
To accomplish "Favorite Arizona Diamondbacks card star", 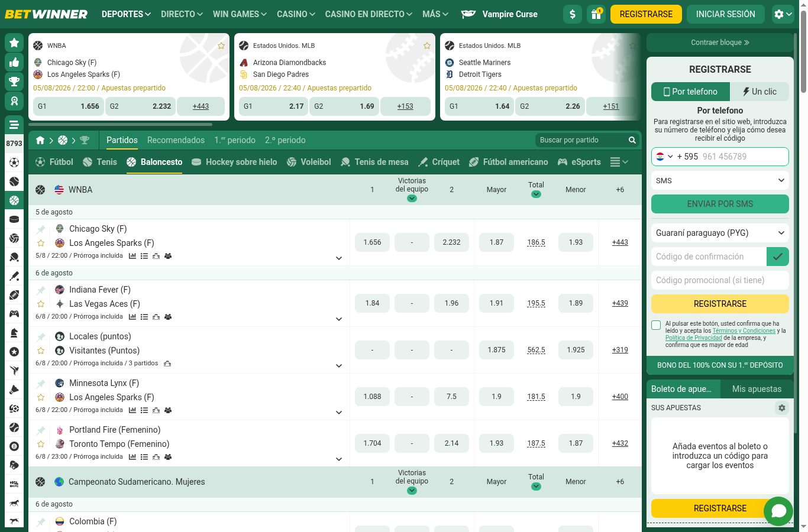I will [427, 46].
